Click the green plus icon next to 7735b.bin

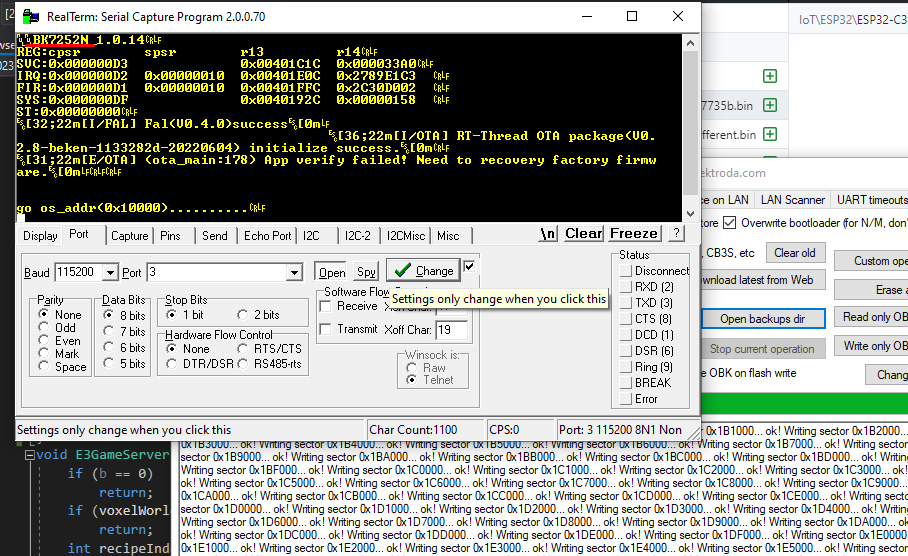[x=770, y=105]
